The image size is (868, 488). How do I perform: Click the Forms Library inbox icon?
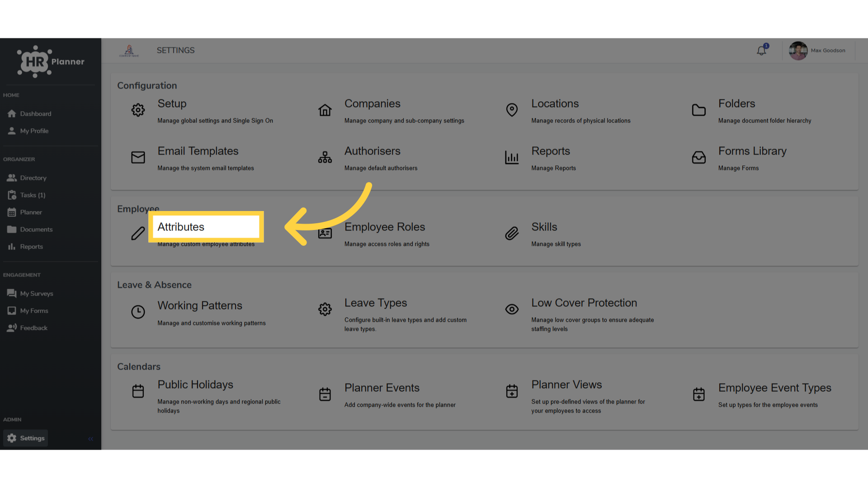698,157
